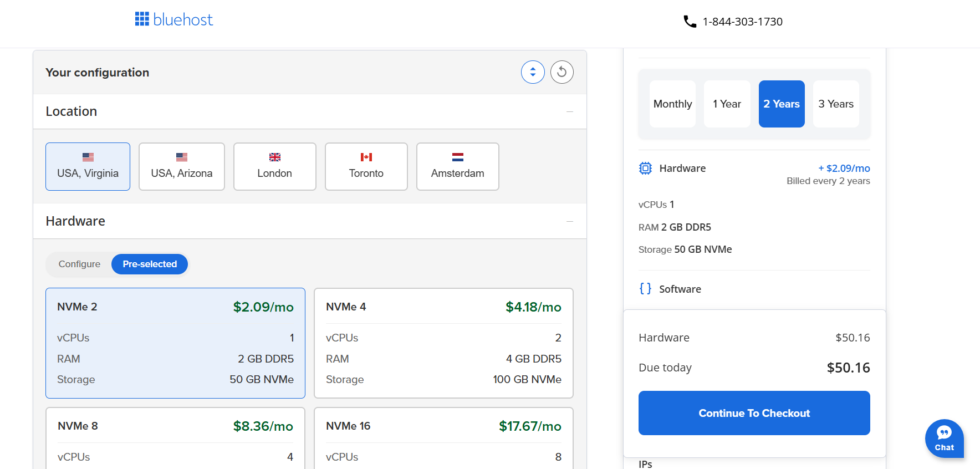Screen dimensions: 980x469
Task: Click the '+ $2.09/mo' hardware price
Action: pos(844,168)
